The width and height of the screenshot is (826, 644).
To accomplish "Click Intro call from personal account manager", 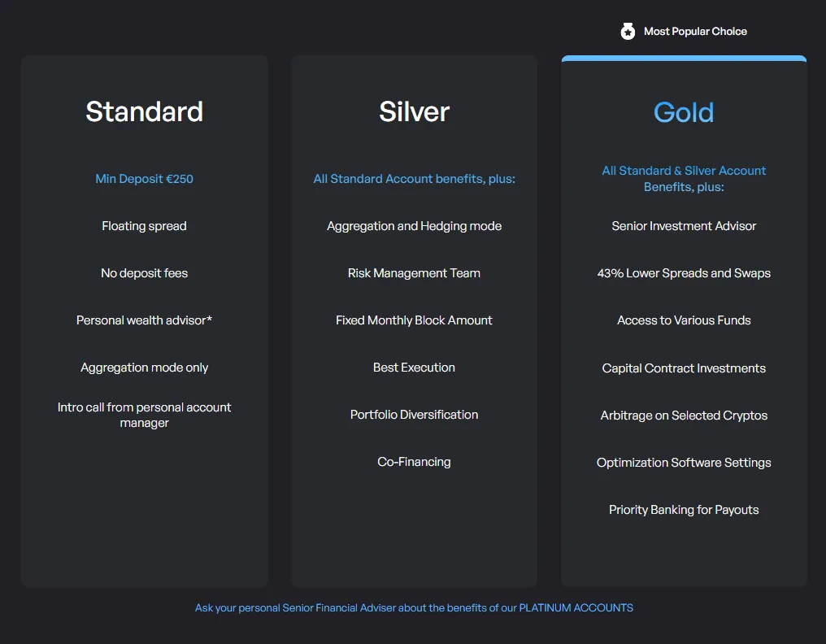I will tap(144, 415).
